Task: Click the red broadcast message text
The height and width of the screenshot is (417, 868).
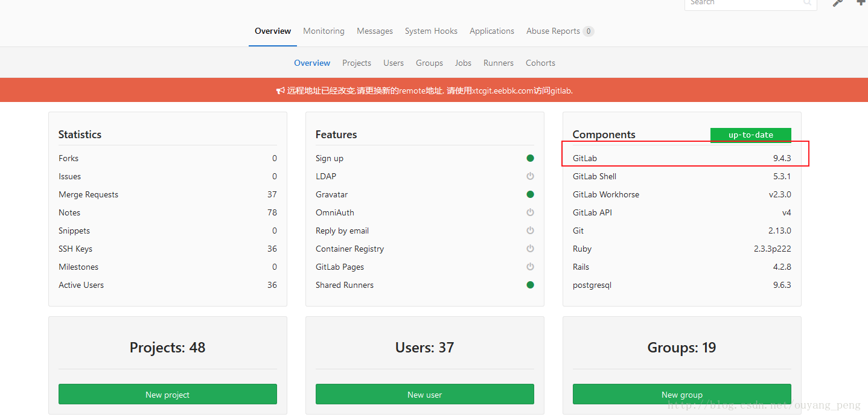Action: tap(430, 91)
